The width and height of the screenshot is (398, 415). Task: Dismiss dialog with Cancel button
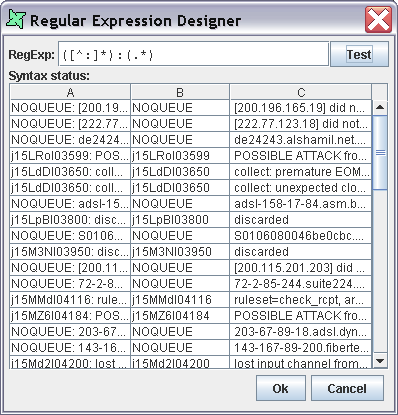[347, 388]
